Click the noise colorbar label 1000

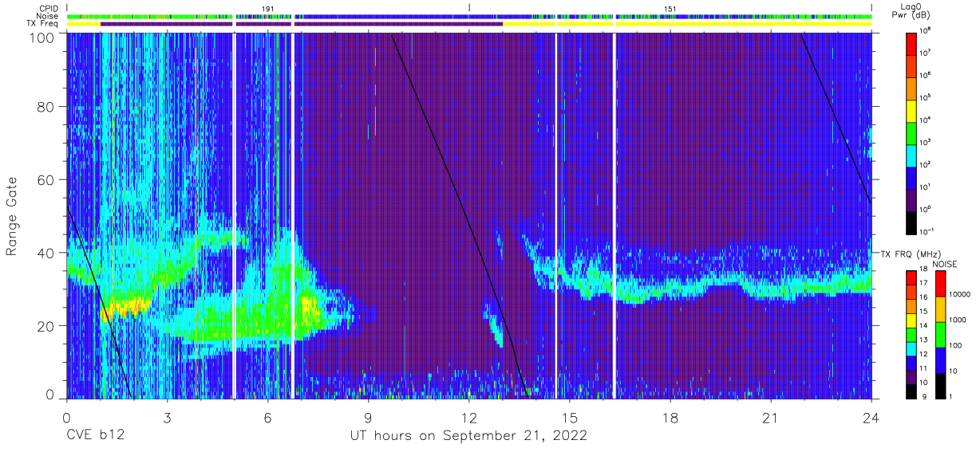coord(959,320)
